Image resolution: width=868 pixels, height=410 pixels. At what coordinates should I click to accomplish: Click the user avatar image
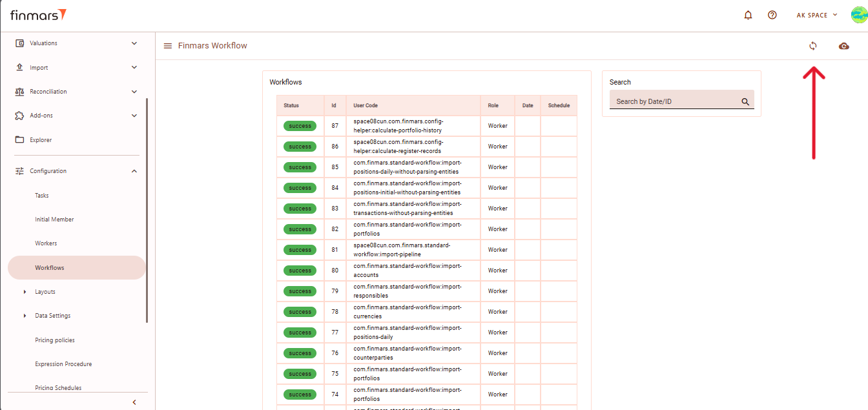858,15
